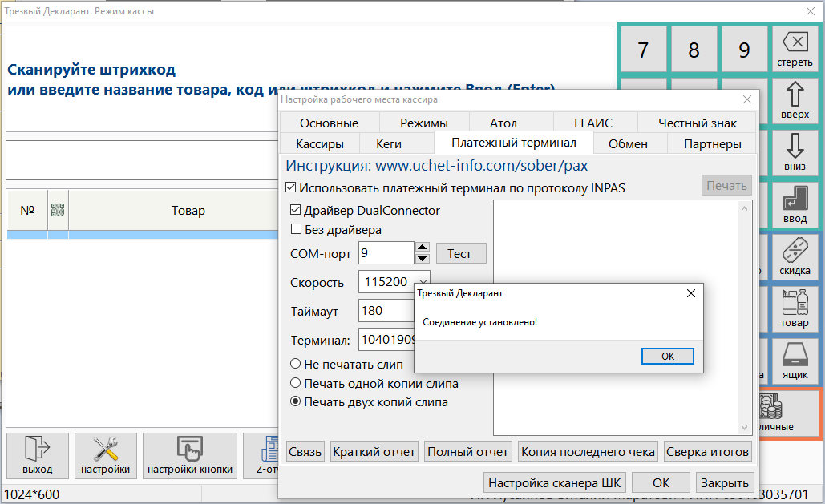Viewport: 825px width, 504px height.
Task: Click the enter 'ввод' key icon
Action: pos(795,205)
